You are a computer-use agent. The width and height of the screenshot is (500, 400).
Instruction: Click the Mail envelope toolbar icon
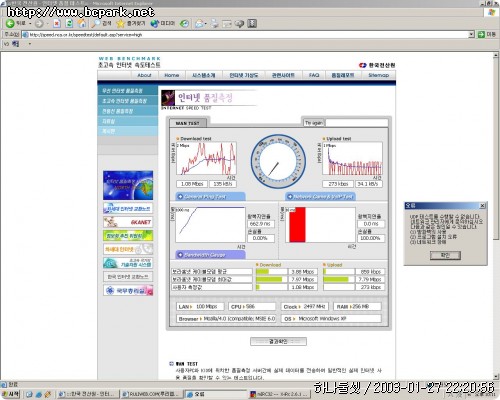[199, 24]
